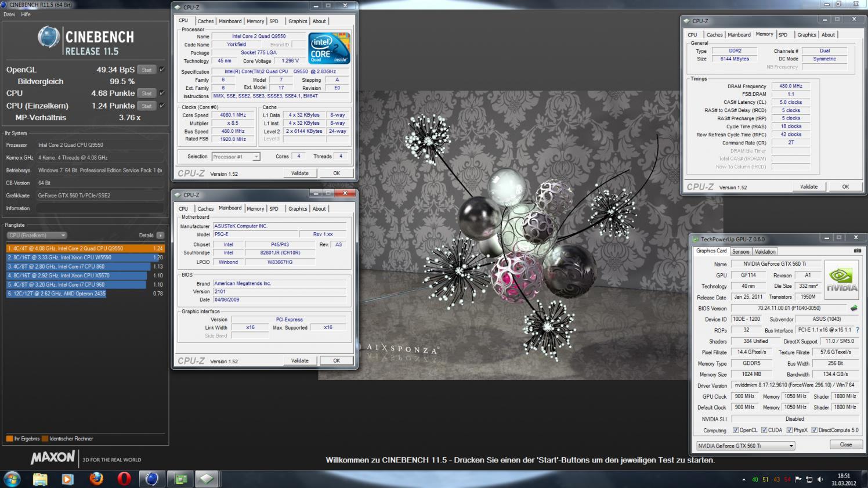Click the 'Identischer Rechner' legend swatch
The height and width of the screenshot is (488, 868).
45,439
